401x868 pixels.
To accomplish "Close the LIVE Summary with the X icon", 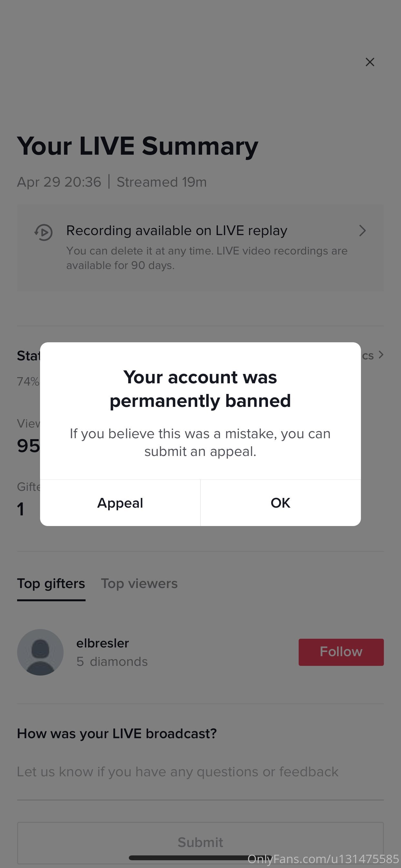I will (370, 62).
